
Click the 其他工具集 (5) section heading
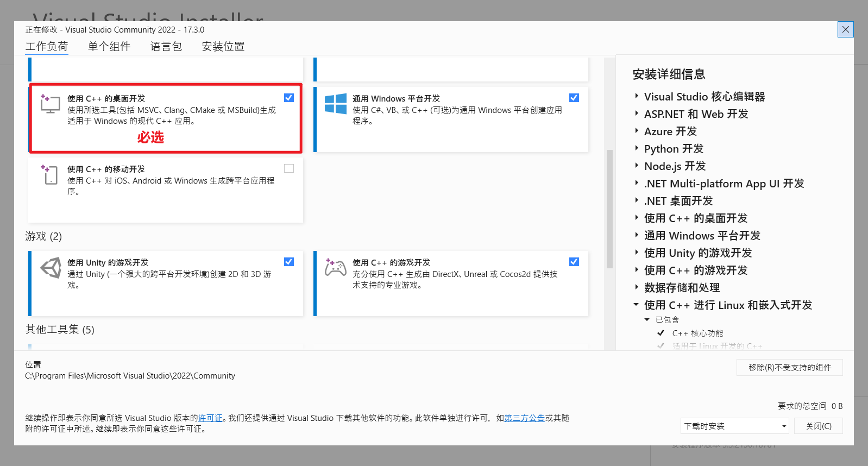pos(60,330)
